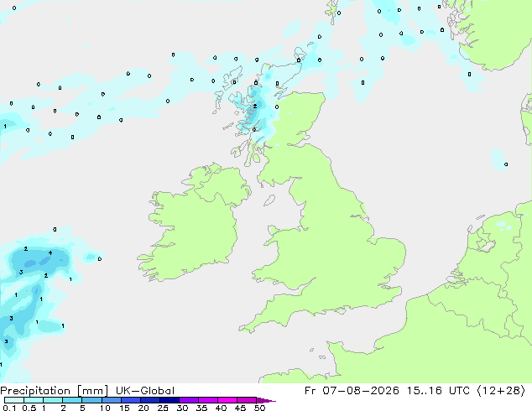This screenshot has width=532, height=411.
Task: Select the 2–5 mm legend swatch
Action: click(x=72, y=400)
